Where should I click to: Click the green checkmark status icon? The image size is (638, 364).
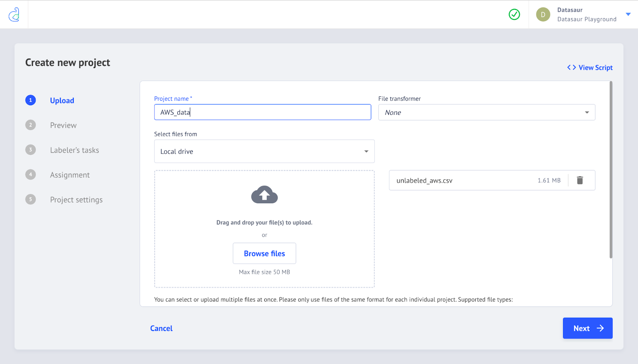pos(514,14)
